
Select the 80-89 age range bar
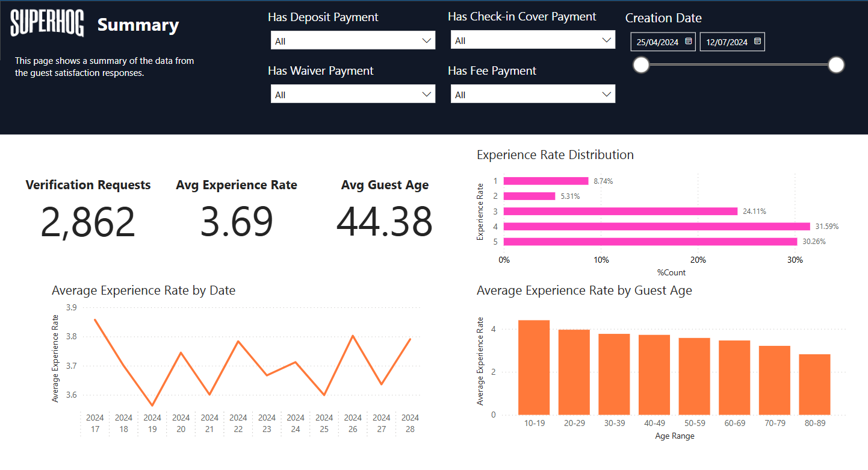click(x=814, y=384)
